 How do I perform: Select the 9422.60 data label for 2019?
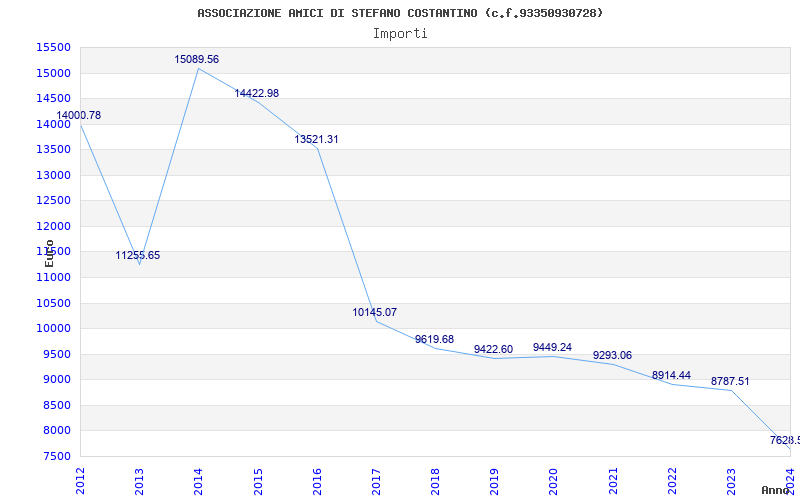click(x=493, y=349)
